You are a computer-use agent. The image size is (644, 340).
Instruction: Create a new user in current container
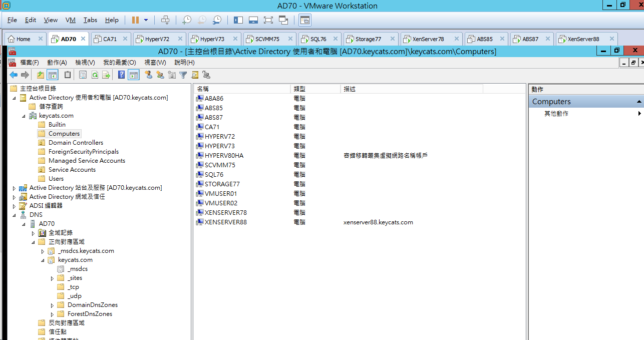point(148,75)
